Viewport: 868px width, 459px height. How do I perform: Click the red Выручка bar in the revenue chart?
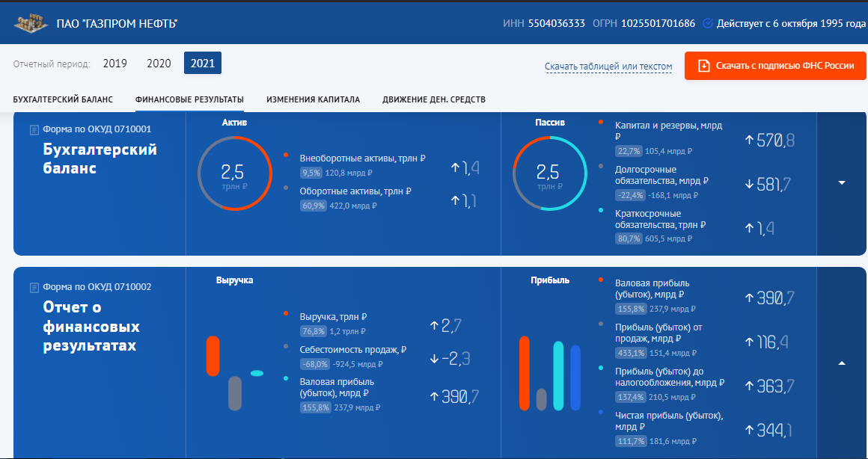pyautogui.click(x=213, y=356)
